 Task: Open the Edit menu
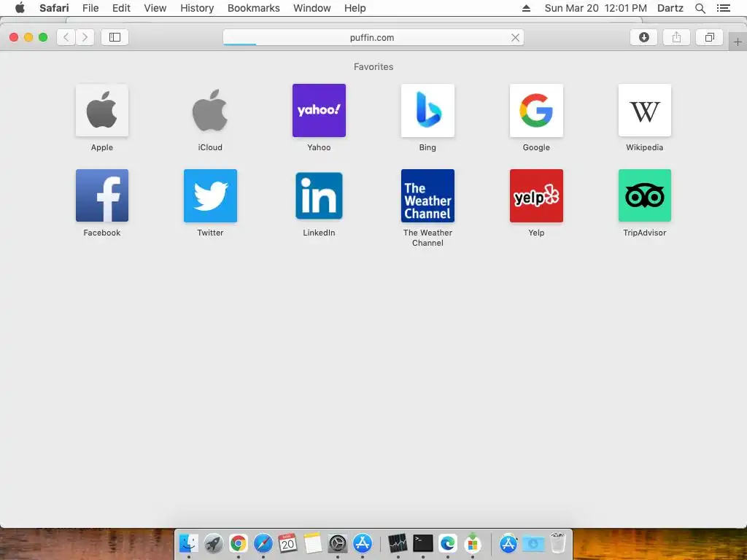click(x=122, y=8)
